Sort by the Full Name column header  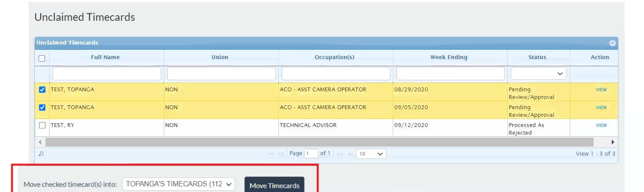pos(105,57)
